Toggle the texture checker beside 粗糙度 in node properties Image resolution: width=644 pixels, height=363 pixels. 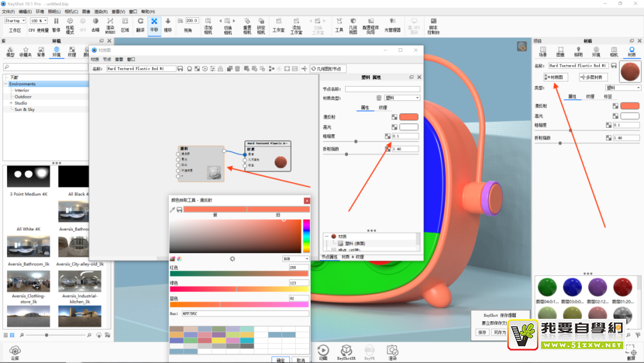pos(387,137)
